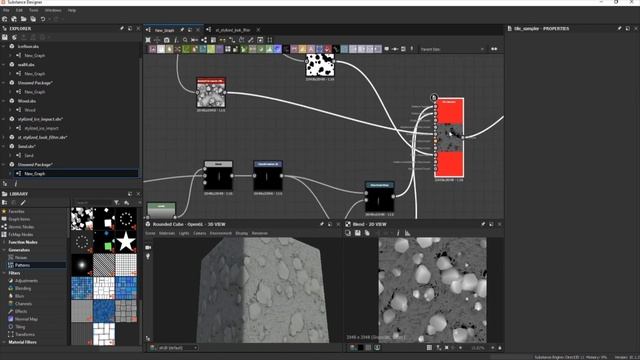Undock the Explorer panel
Screen dimensions: 640x360
pos(130,29)
